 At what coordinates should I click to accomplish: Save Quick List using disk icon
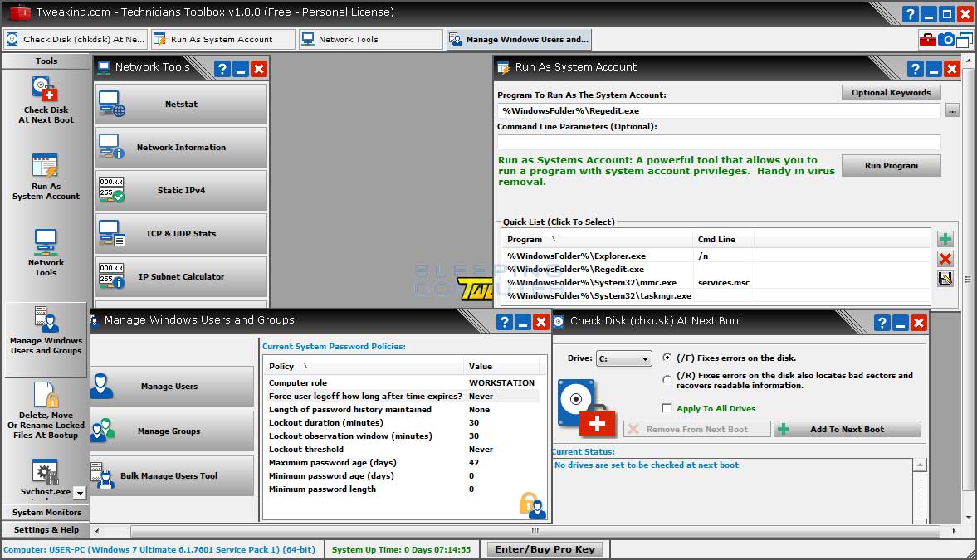(945, 279)
